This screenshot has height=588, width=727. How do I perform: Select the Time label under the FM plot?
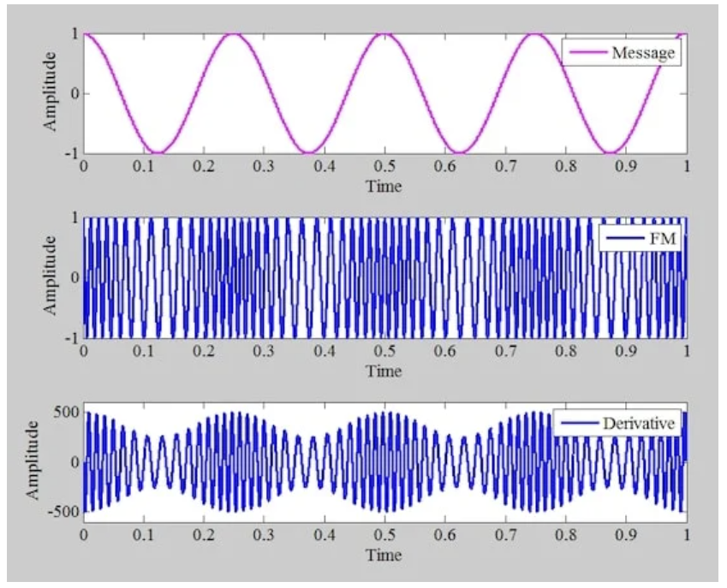click(x=384, y=371)
